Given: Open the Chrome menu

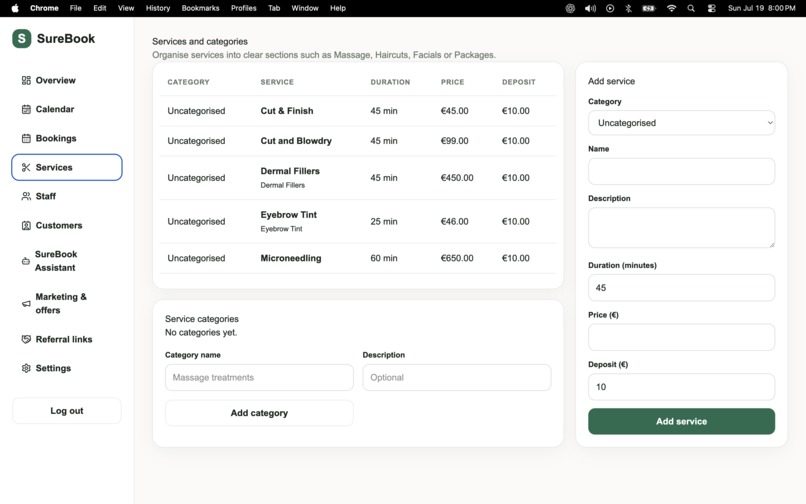Looking at the screenshot, I should tap(44, 8).
